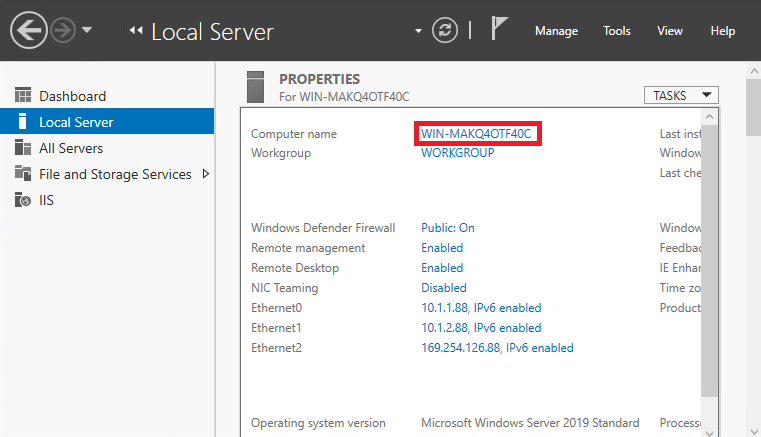The image size is (761, 437).
Task: Click the IIS icon in sidebar
Action: (x=23, y=200)
